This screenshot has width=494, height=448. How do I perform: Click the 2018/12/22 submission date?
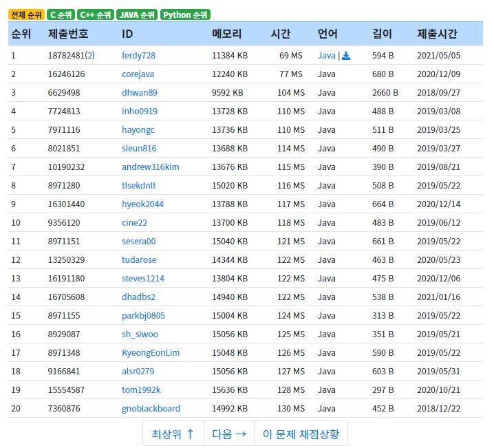(438, 409)
